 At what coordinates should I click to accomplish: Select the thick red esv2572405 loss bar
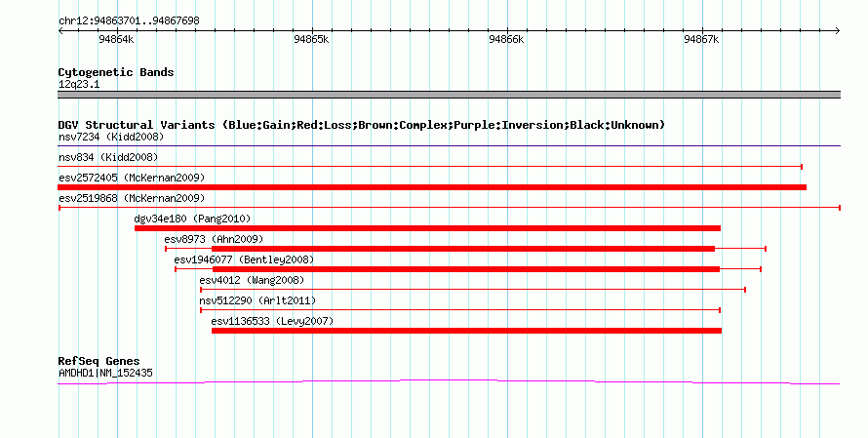[x=432, y=187]
